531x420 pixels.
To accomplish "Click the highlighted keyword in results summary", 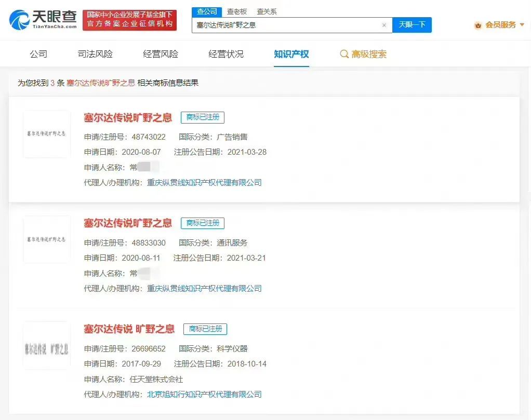I will click(101, 83).
